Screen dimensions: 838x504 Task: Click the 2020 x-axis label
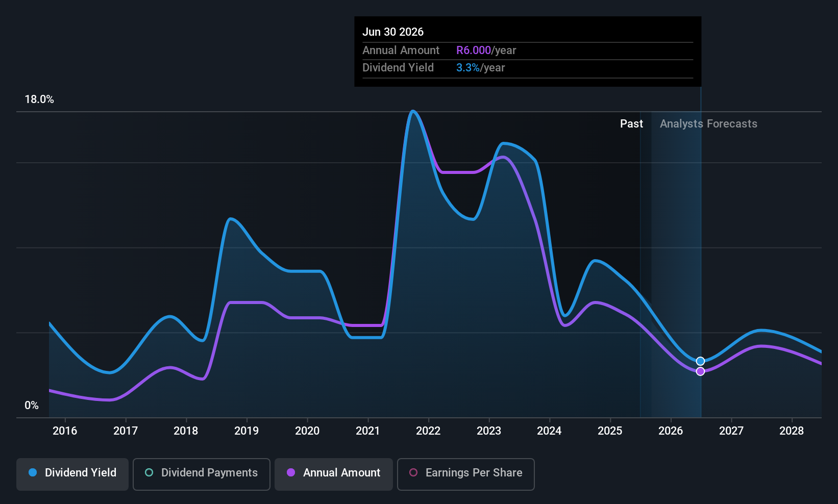tap(307, 431)
